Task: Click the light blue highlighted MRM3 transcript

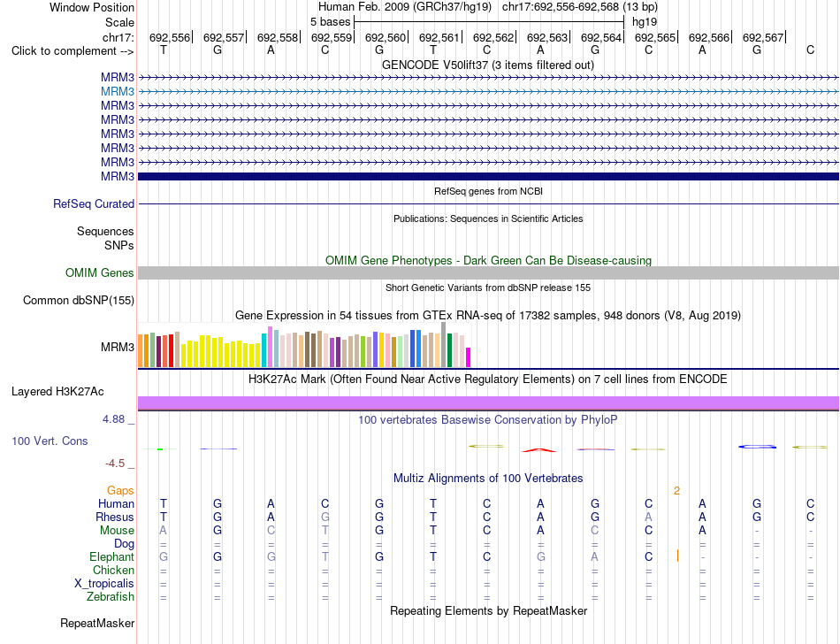Action: [488, 92]
